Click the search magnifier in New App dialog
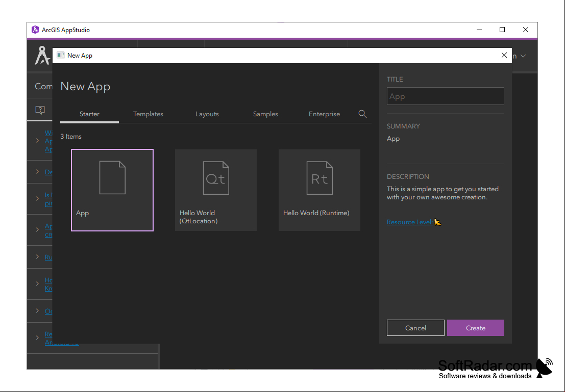The width and height of the screenshot is (565, 392). [362, 114]
